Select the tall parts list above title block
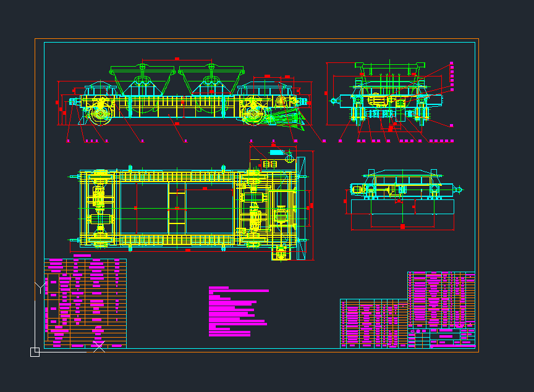 [441, 300]
